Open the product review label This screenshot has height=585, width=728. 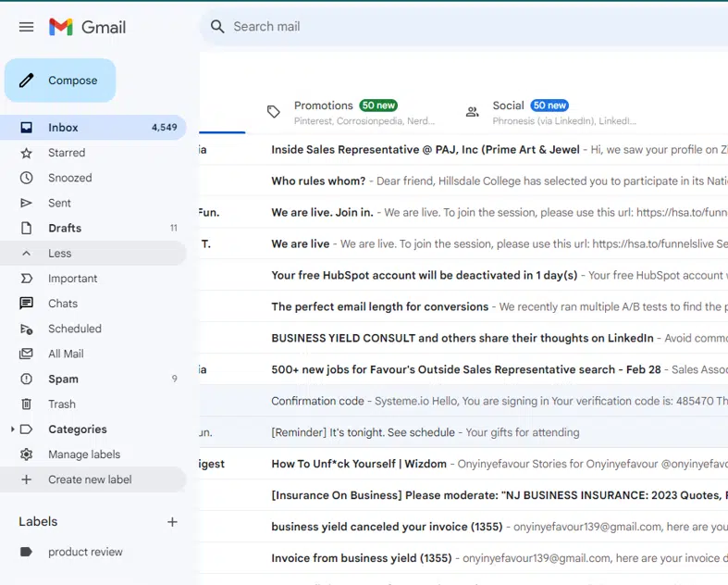[85, 552]
